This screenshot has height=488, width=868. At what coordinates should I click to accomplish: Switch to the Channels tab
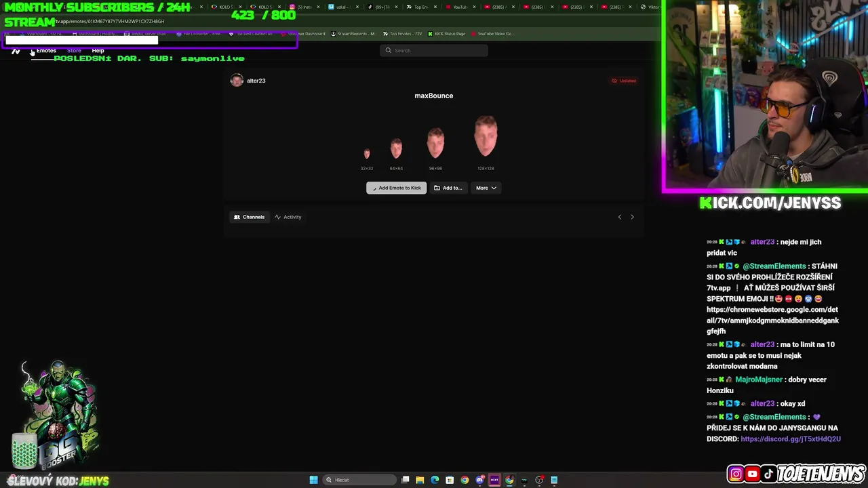pyautogui.click(x=250, y=217)
